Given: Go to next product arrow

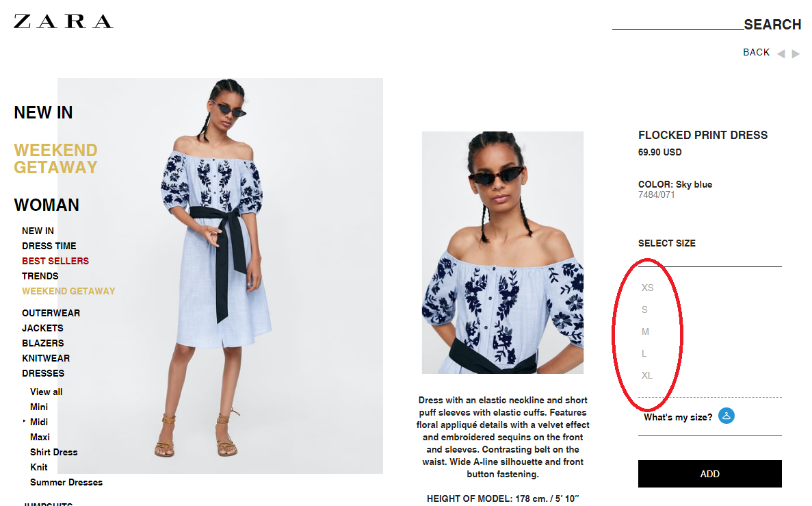Looking at the screenshot, I should click(x=796, y=54).
